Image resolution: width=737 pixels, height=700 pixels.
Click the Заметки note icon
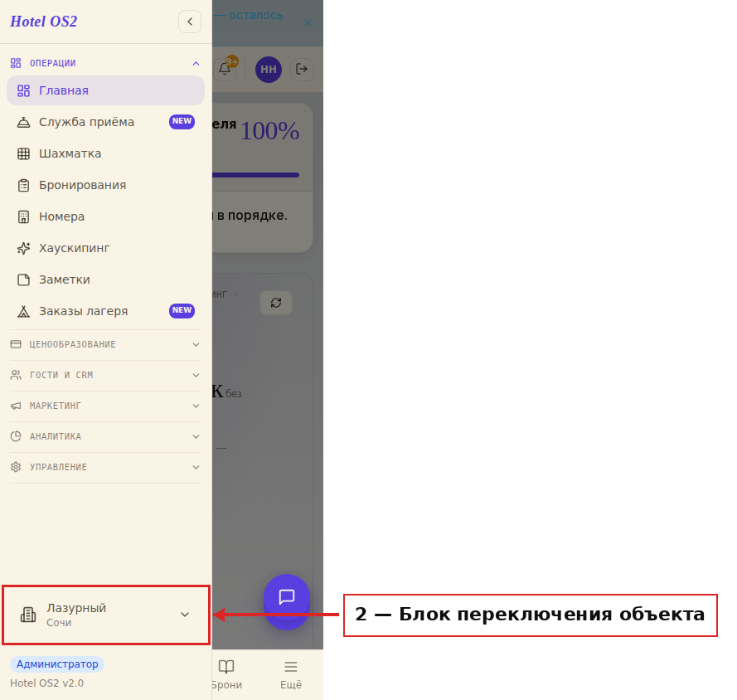[x=23, y=280]
